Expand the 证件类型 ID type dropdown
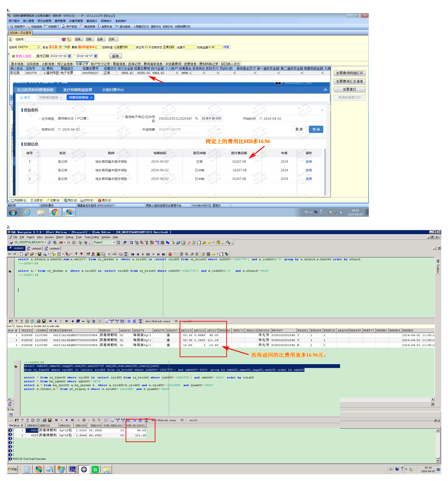Viewport: 448px width, 481px height. (118, 119)
